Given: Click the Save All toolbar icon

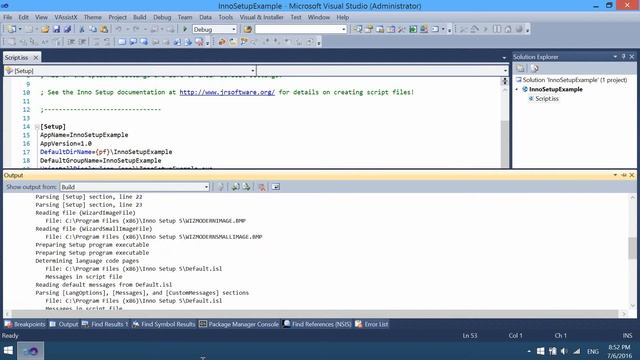Looking at the screenshot, I should coord(67,29).
